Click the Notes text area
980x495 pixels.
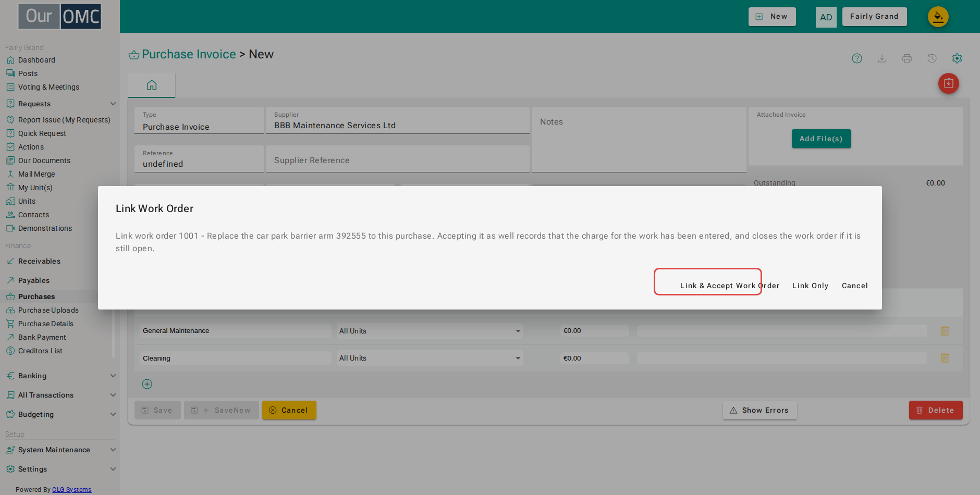click(x=639, y=140)
